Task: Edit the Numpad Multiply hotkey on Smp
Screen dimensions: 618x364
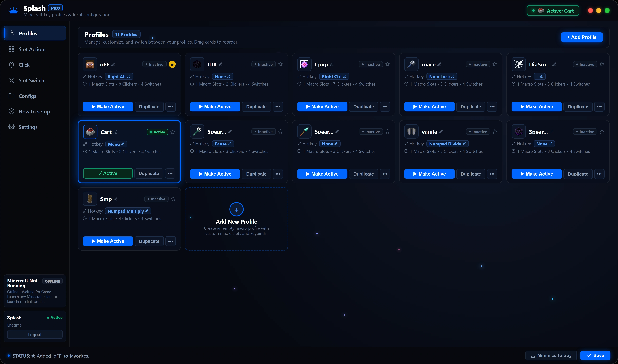Action: click(128, 211)
